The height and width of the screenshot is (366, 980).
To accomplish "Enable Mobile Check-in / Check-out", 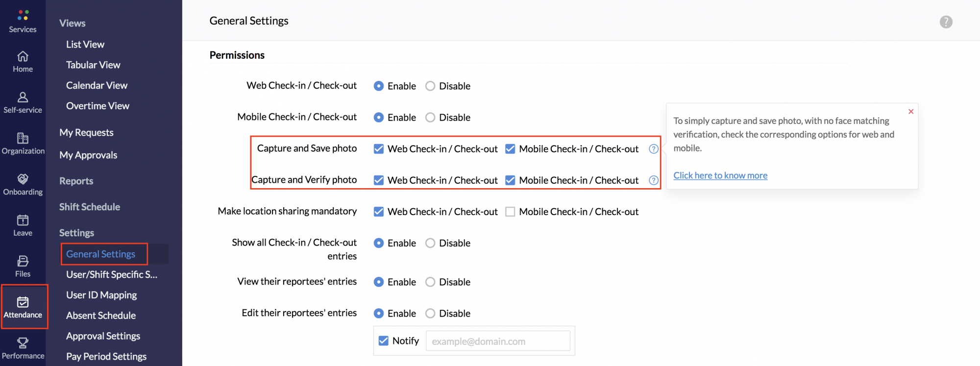I will (378, 118).
